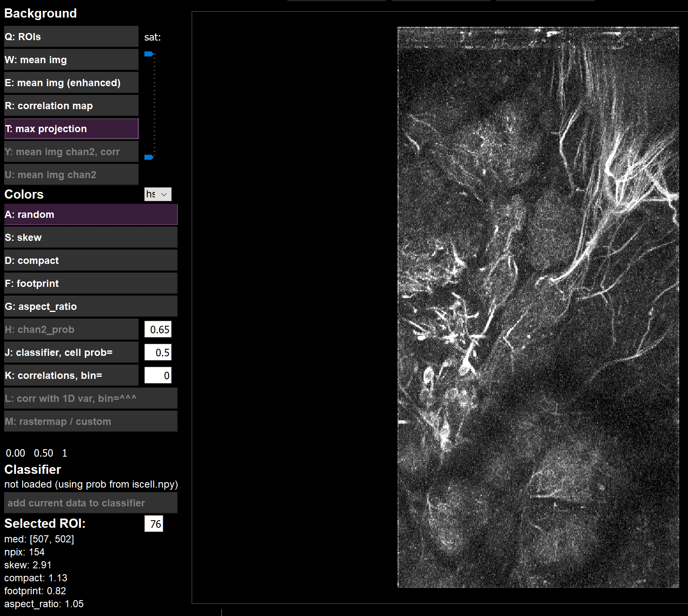Show the mean img background
688x616 pixels.
pos(70,59)
